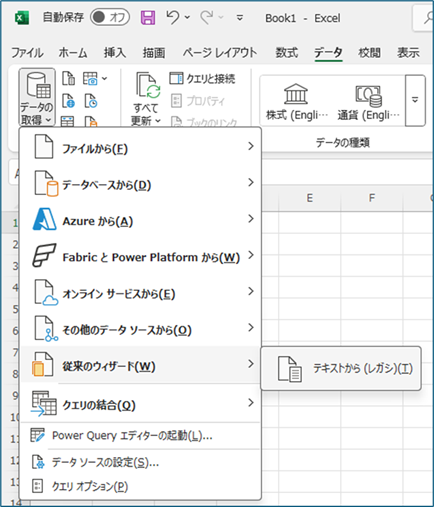Click the greyed redo arrow icon
Viewport: 434px width, 507px height.
[x=207, y=17]
